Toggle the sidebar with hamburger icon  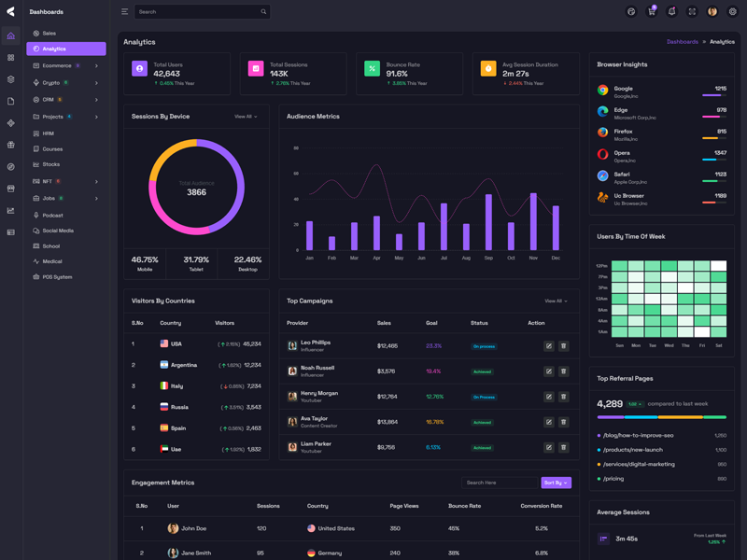[124, 12]
